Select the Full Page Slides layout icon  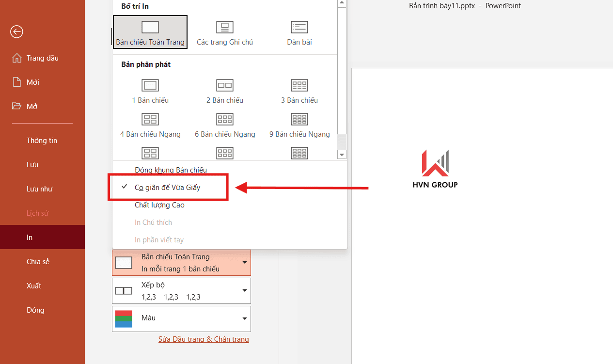pyautogui.click(x=150, y=28)
